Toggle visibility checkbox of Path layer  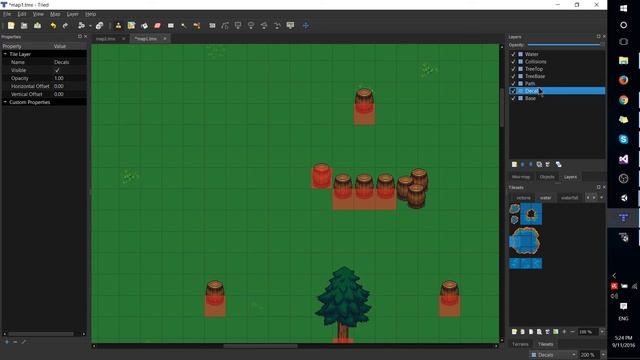pyautogui.click(x=513, y=84)
